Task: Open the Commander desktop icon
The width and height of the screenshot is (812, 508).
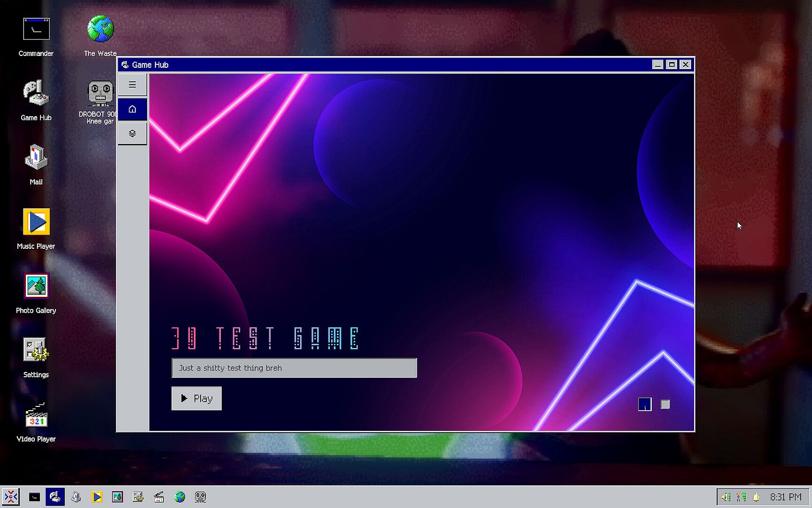Action: 36,30
